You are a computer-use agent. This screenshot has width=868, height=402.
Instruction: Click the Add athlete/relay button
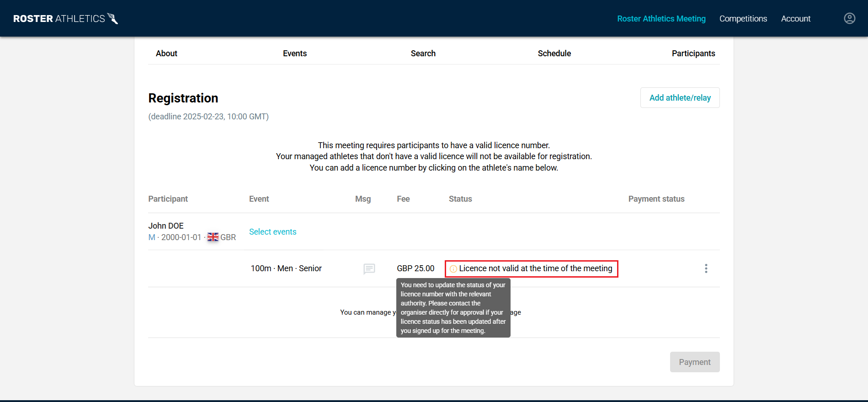(x=680, y=98)
